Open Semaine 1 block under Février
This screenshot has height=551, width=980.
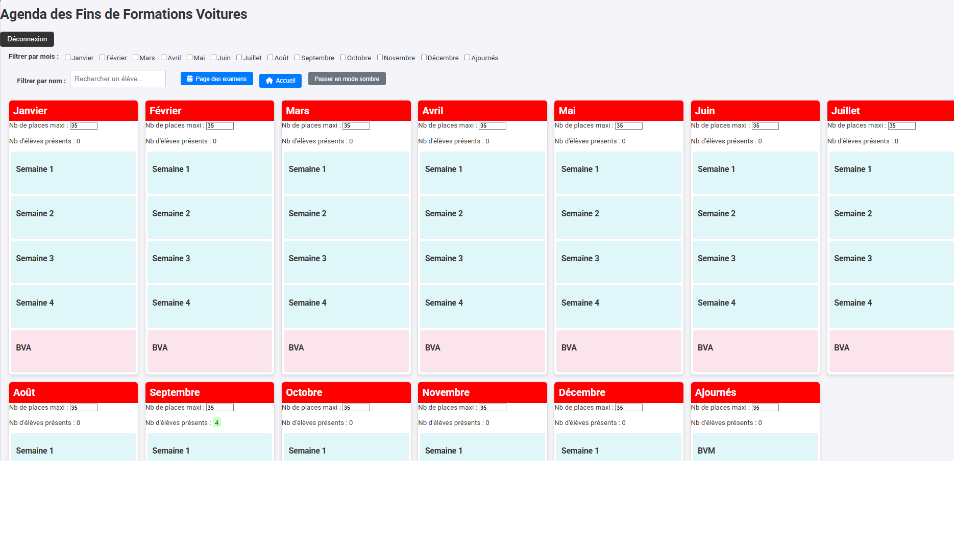click(x=209, y=172)
